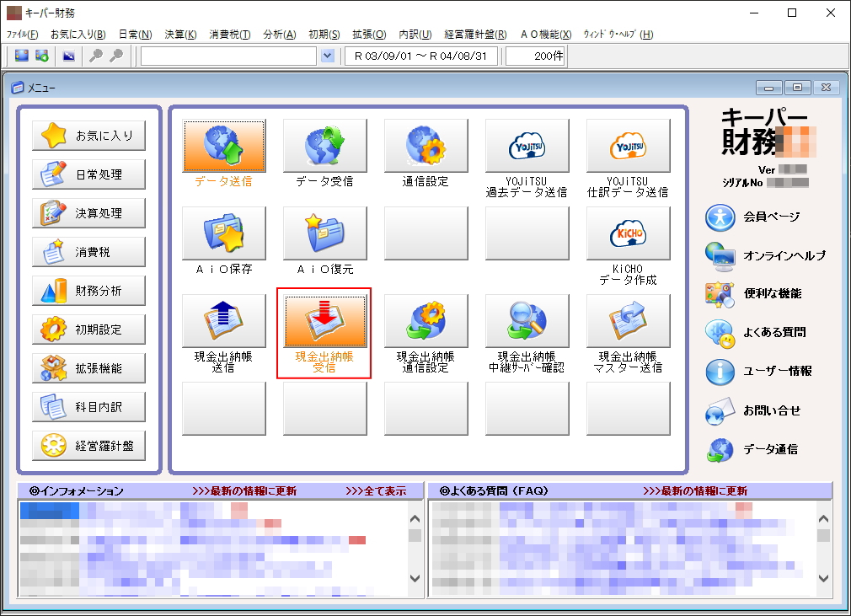Open the 分析(A) menu
The height and width of the screenshot is (616, 851).
[280, 35]
